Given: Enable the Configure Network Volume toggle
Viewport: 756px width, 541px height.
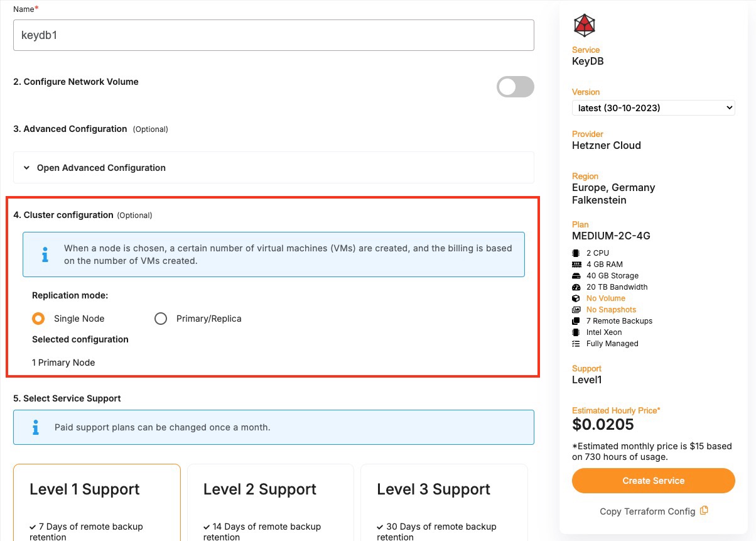Looking at the screenshot, I should tap(515, 87).
